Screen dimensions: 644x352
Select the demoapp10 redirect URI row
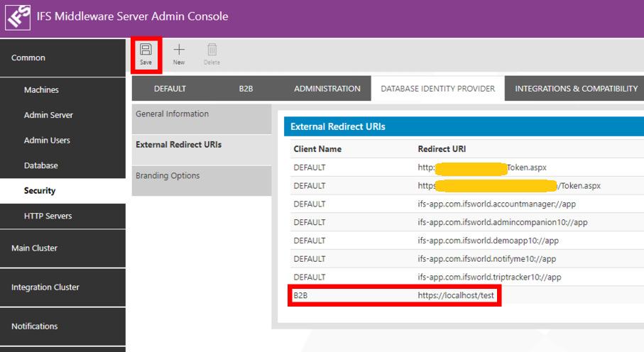click(x=467, y=241)
